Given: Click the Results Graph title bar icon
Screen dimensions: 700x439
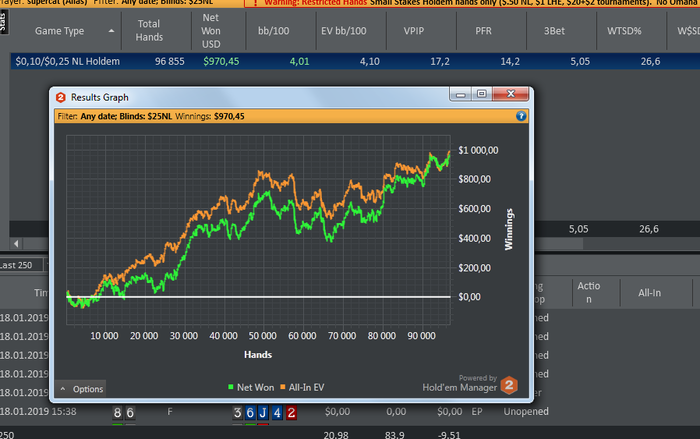Looking at the screenshot, I should [61, 97].
